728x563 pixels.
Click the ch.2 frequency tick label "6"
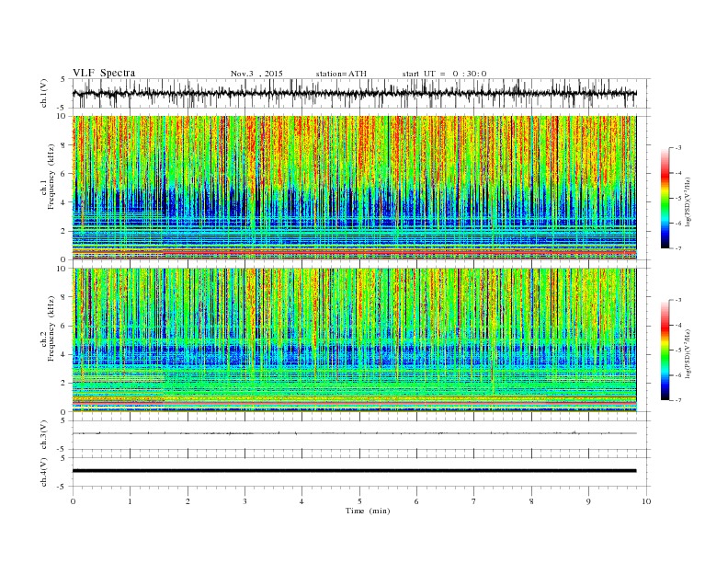63,326
